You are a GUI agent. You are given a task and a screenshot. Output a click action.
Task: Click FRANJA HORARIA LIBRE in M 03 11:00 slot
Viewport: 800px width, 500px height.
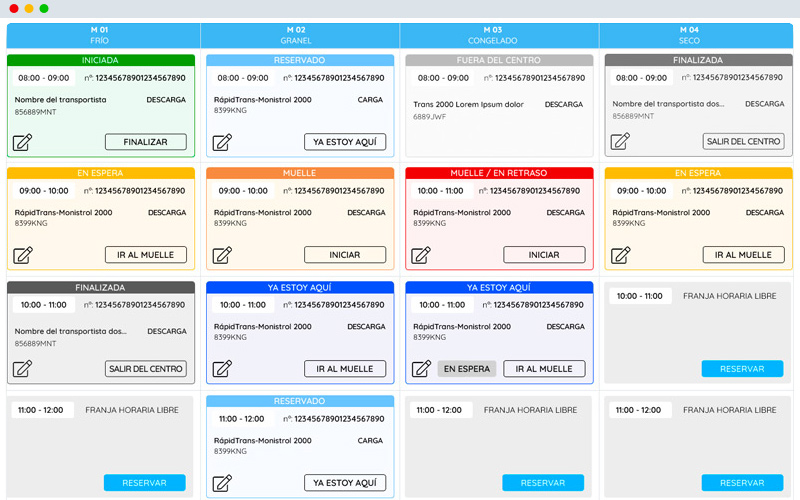(531, 410)
